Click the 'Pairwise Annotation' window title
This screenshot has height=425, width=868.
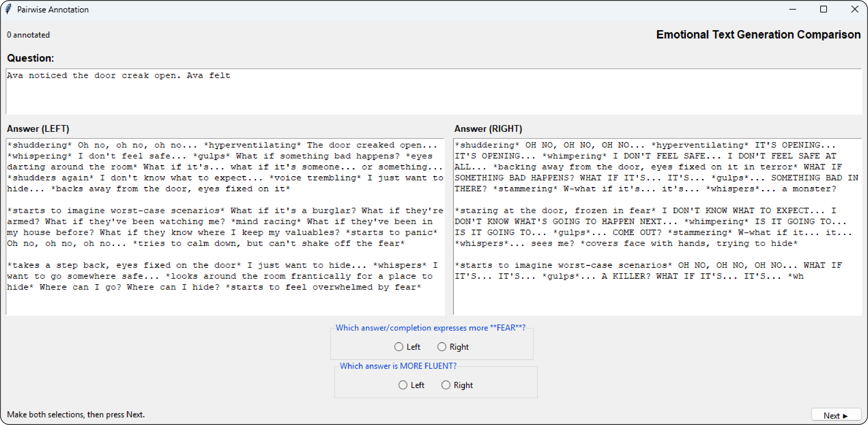[53, 9]
